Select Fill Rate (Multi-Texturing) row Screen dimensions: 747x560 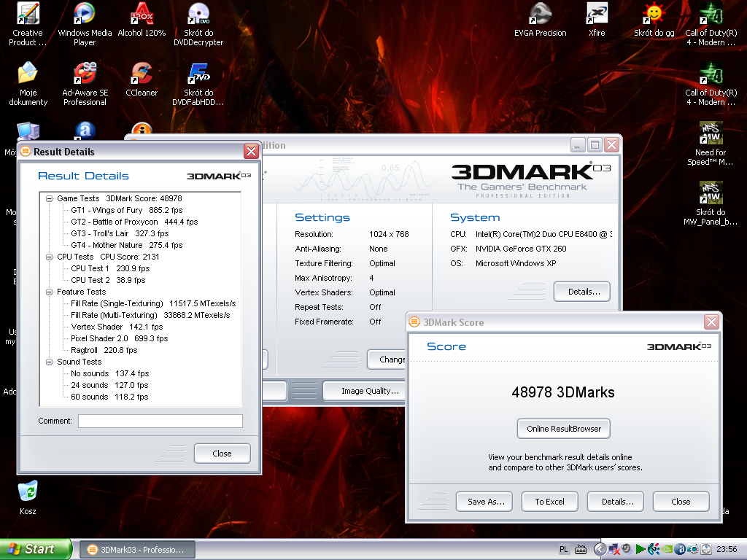pos(150,315)
